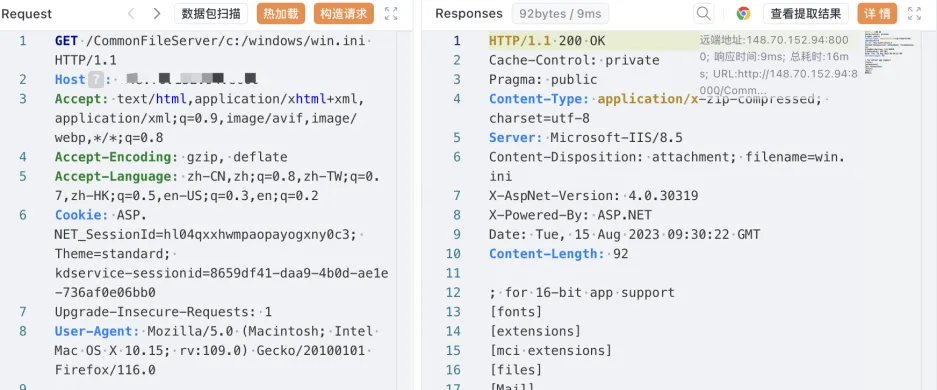Viewport: 937px width, 390px height.
Task: Click the 数据包扫描 button
Action: coord(211,14)
